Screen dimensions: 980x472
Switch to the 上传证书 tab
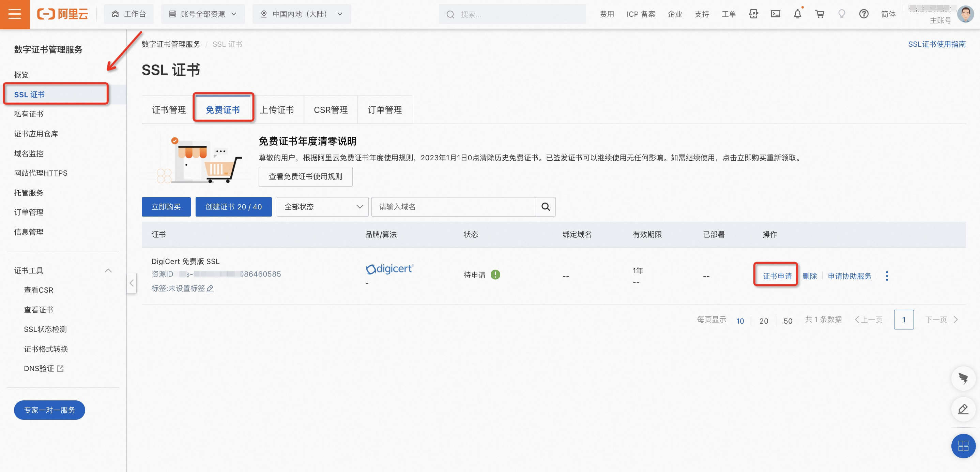277,110
